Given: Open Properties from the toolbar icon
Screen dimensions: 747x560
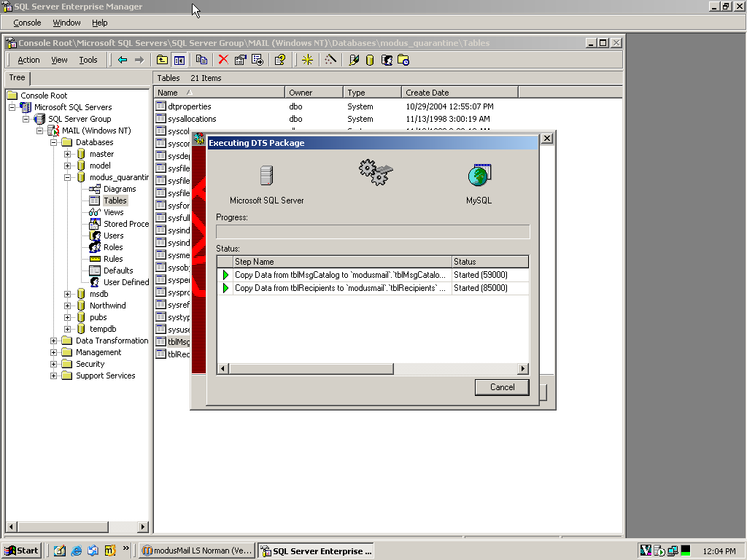Looking at the screenshot, I should pyautogui.click(x=240, y=60).
